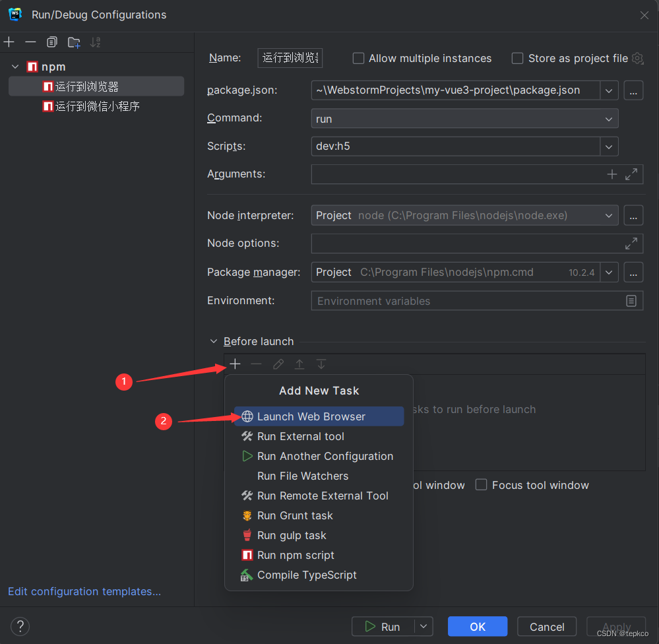
Task: Open help with question mark icon
Action: point(20,626)
